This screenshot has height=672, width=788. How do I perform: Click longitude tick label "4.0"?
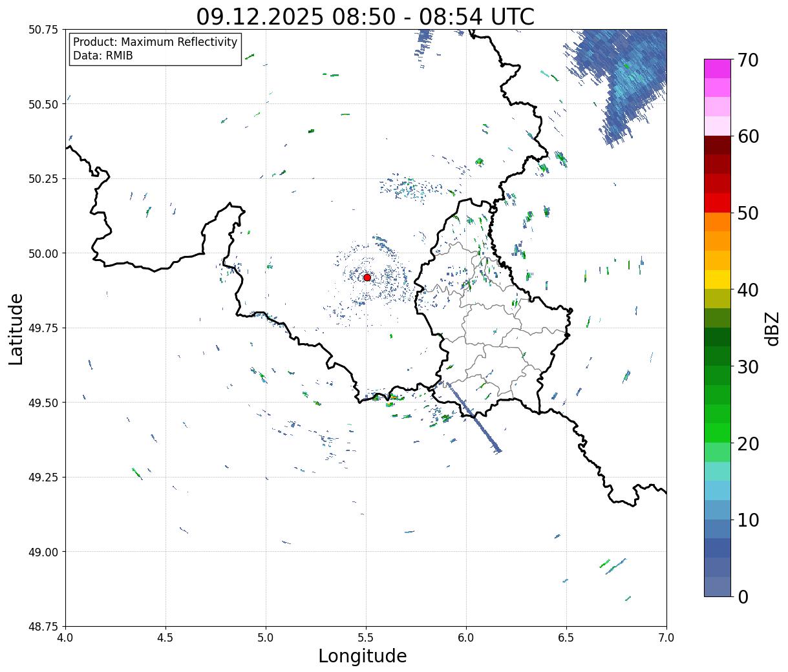pyautogui.click(x=65, y=638)
